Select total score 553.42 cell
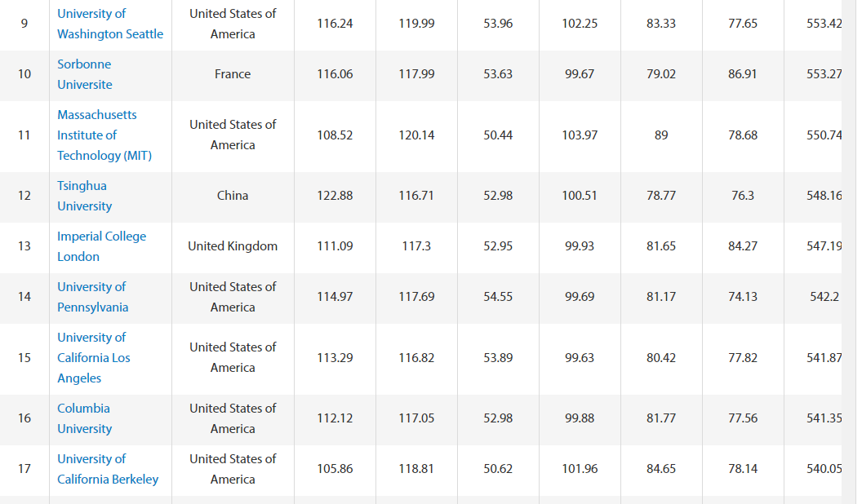This screenshot has height=504, width=862. (x=814, y=24)
